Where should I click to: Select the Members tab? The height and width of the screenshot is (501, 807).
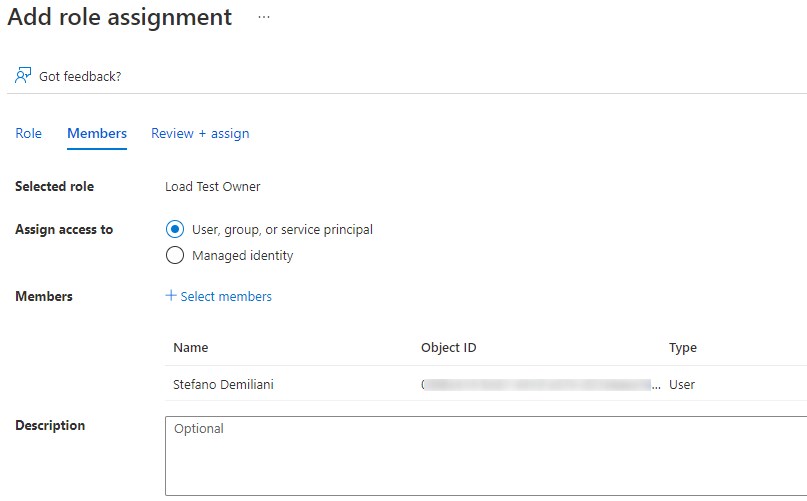point(97,133)
